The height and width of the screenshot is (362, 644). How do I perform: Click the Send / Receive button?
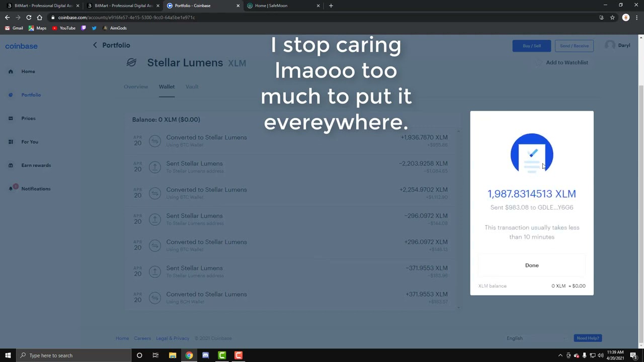click(574, 46)
